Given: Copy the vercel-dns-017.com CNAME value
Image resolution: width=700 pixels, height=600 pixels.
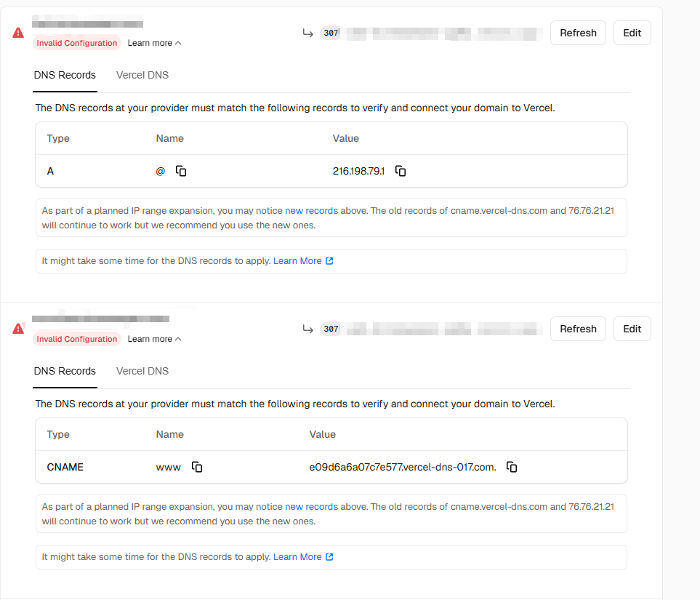Looking at the screenshot, I should tap(512, 467).
